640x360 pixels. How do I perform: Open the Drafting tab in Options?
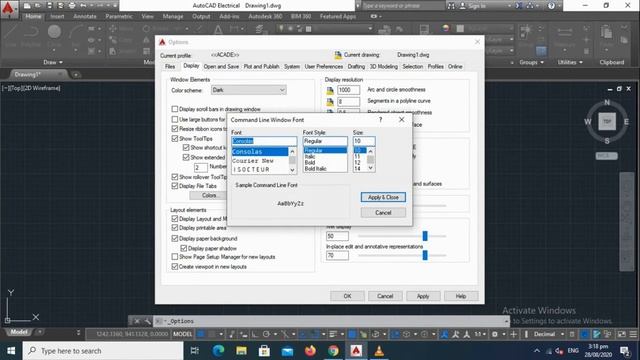356,67
